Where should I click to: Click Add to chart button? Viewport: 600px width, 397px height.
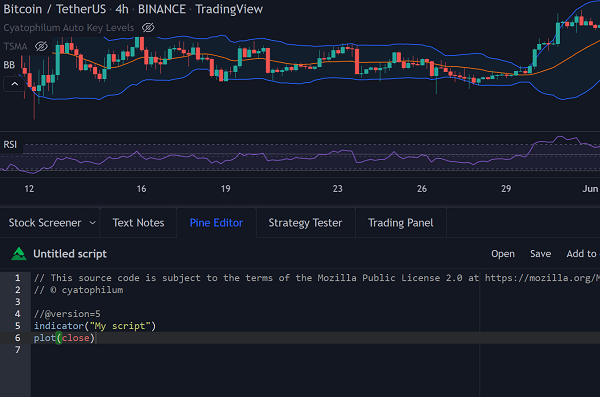pyautogui.click(x=582, y=254)
